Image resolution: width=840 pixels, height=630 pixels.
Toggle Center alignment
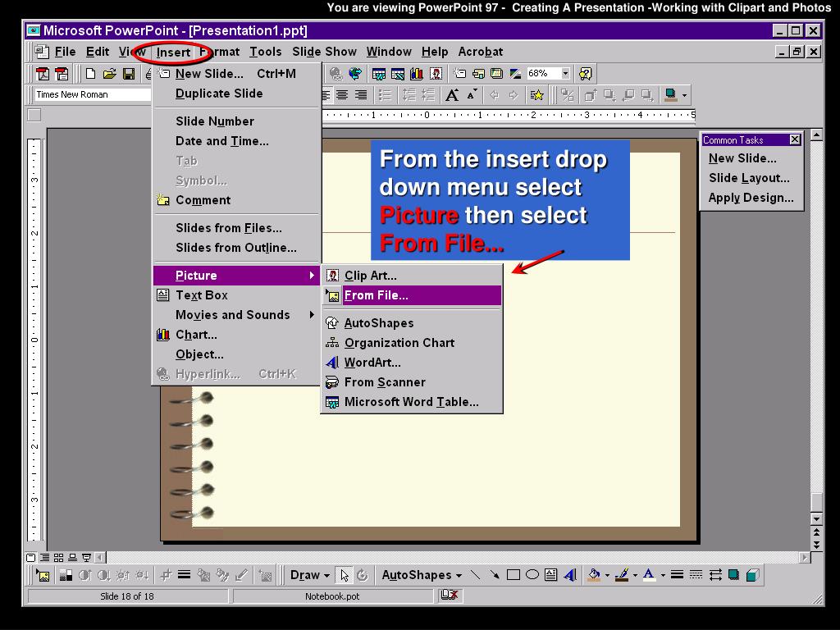coord(342,95)
